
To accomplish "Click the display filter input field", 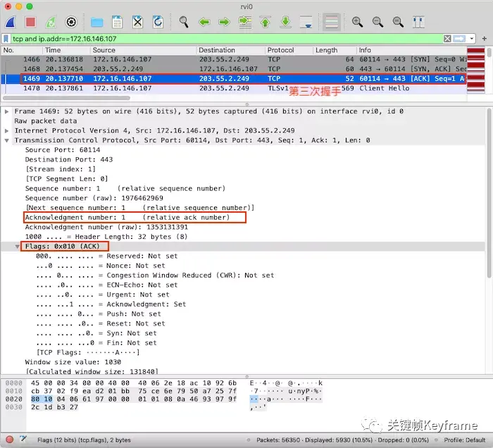I will pyautogui.click(x=226, y=39).
